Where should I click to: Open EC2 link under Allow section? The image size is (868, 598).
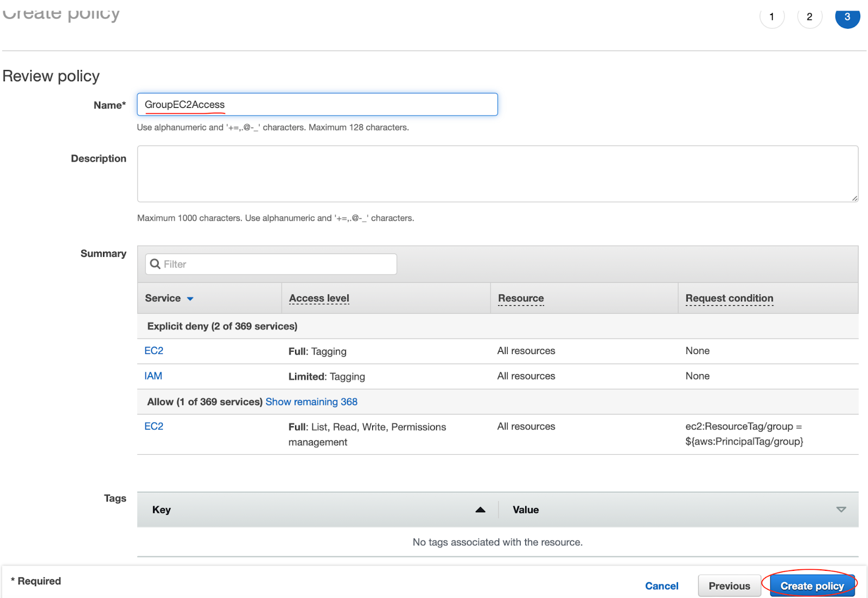[154, 426]
